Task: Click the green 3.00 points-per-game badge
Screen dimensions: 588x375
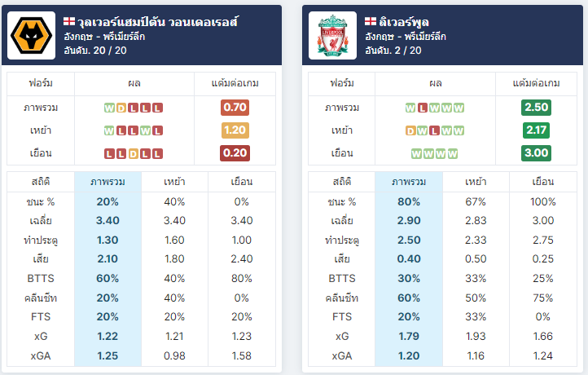Action: [x=536, y=153]
